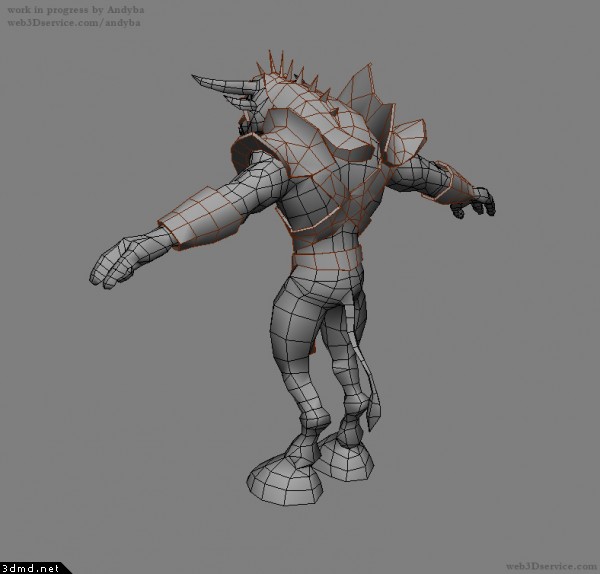This screenshot has height=574, width=600.
Task: Select the wireframe minotaur character model
Action: [x=293, y=277]
